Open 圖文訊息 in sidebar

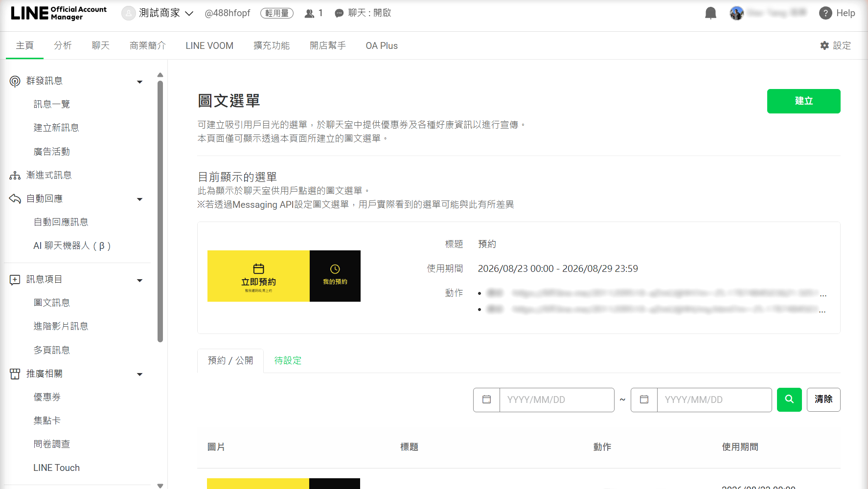52,303
